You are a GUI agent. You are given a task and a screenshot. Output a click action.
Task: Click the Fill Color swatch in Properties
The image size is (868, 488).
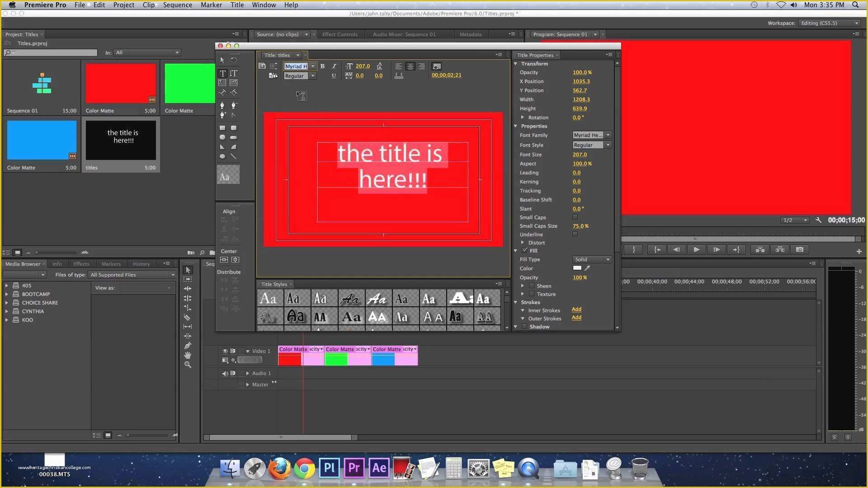pos(576,268)
